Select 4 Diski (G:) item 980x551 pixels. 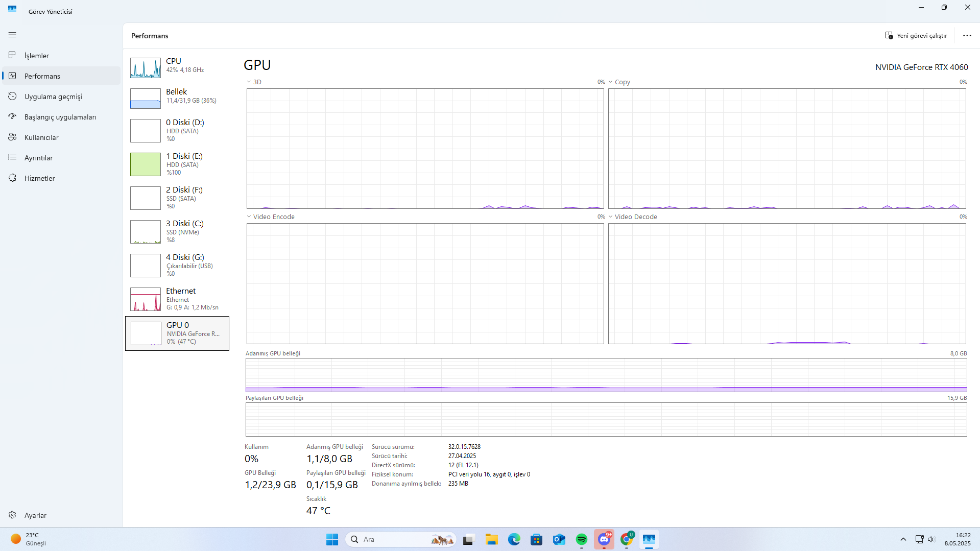[x=177, y=266]
